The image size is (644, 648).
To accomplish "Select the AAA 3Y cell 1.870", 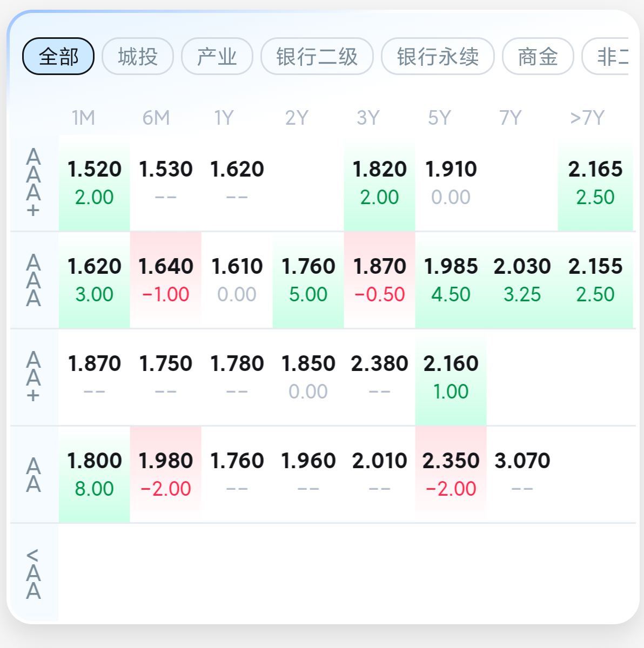I will [x=379, y=280].
